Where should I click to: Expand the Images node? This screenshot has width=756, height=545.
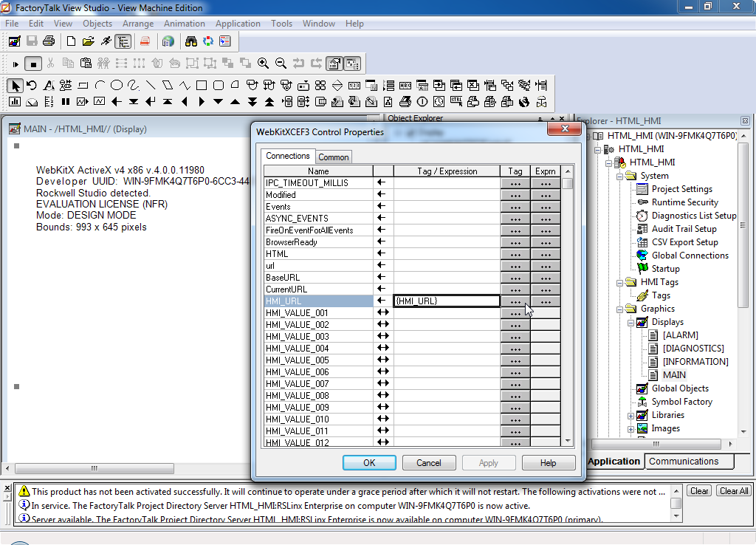click(x=630, y=429)
